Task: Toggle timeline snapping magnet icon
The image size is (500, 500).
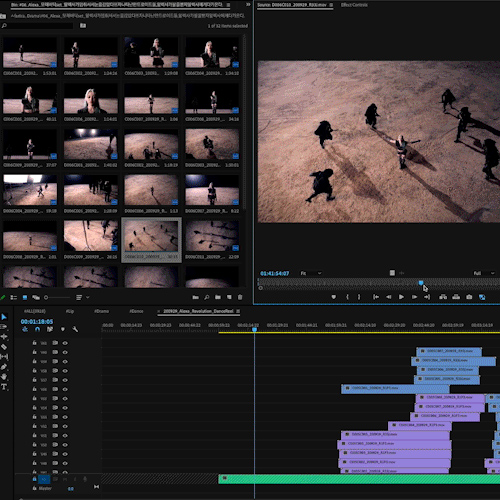Action: [37, 329]
